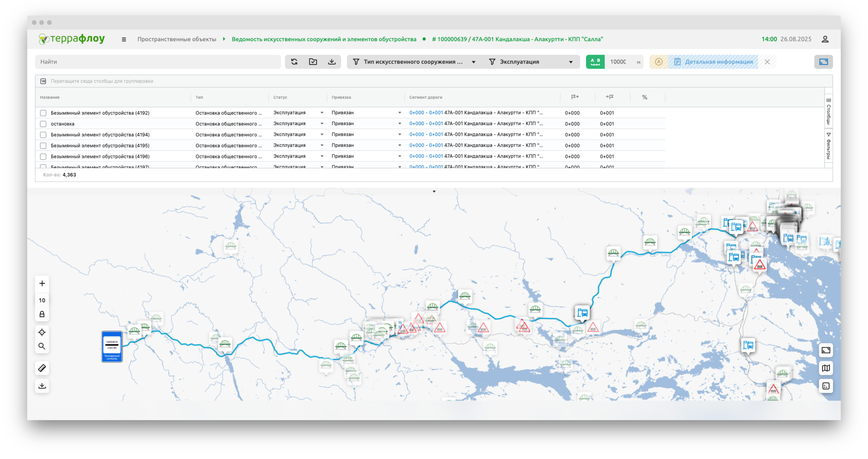
Task: Click the map zoom level "10" indicator
Action: click(42, 300)
